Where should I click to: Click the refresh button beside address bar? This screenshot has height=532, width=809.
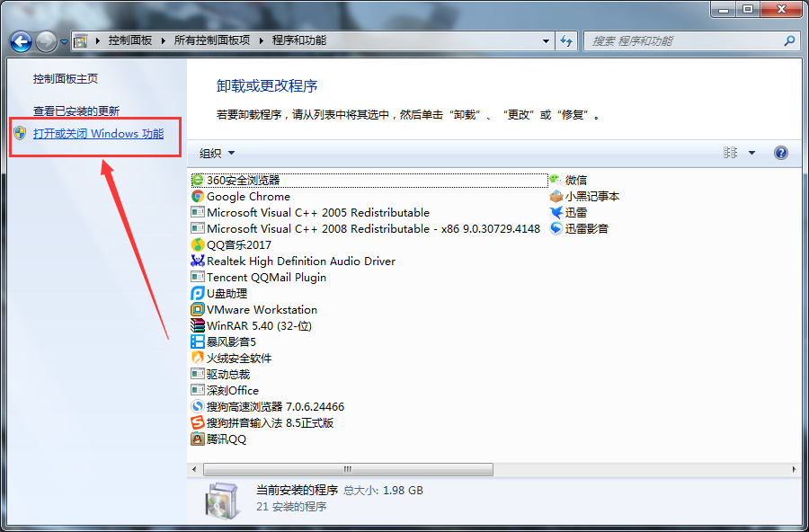click(566, 40)
